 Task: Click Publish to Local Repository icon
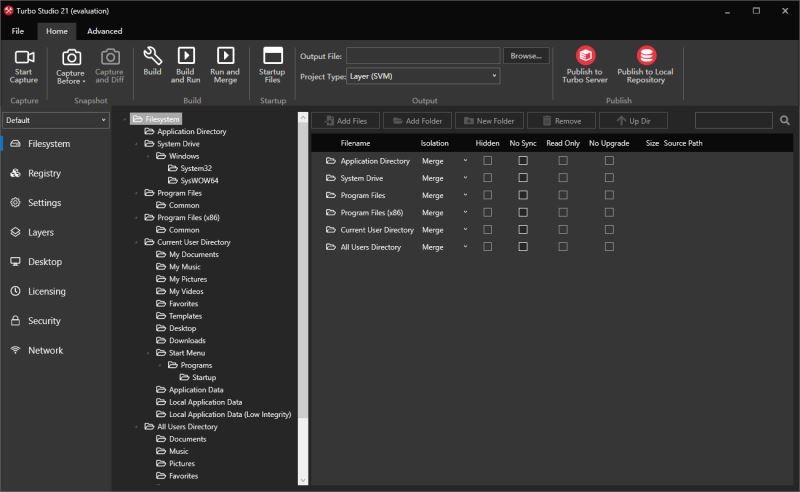646,56
